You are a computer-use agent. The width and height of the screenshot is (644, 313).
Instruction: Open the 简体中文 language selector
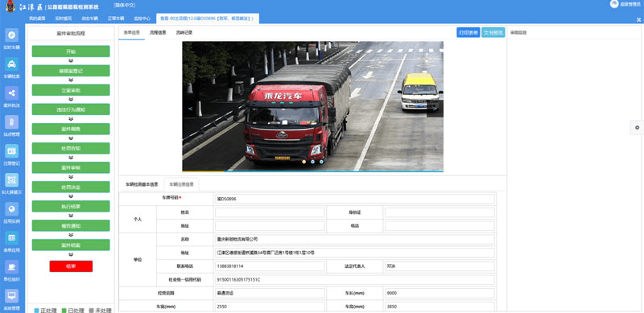125,6
